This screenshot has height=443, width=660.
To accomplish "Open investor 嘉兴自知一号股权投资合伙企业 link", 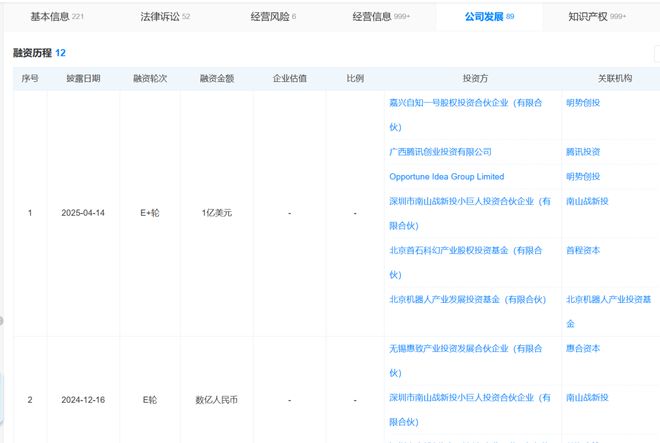I will [466, 115].
